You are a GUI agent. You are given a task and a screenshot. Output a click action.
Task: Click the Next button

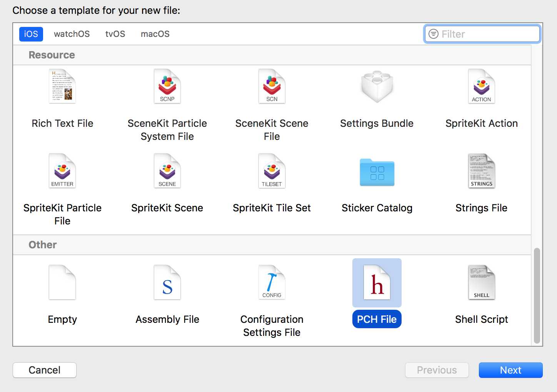point(511,370)
